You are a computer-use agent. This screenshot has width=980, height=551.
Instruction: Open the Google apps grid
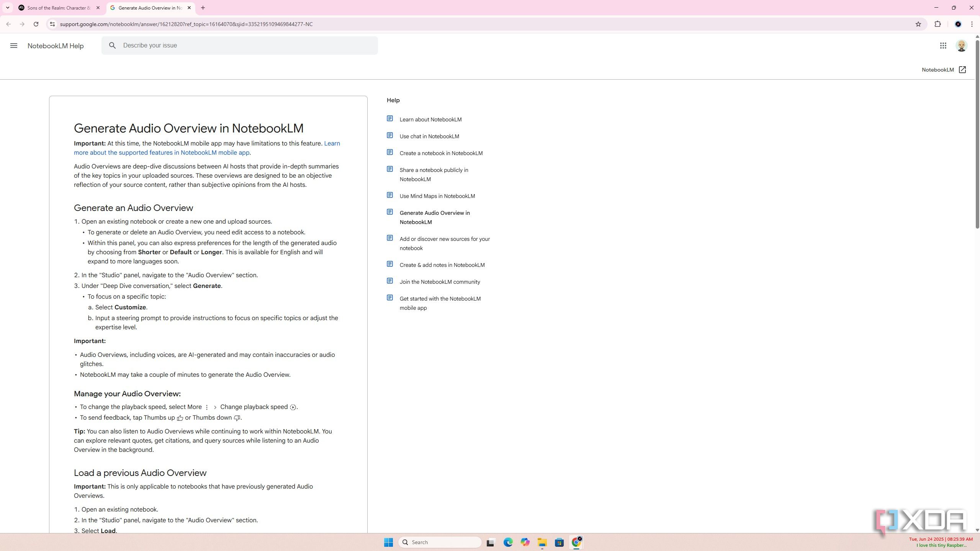[x=943, y=46]
